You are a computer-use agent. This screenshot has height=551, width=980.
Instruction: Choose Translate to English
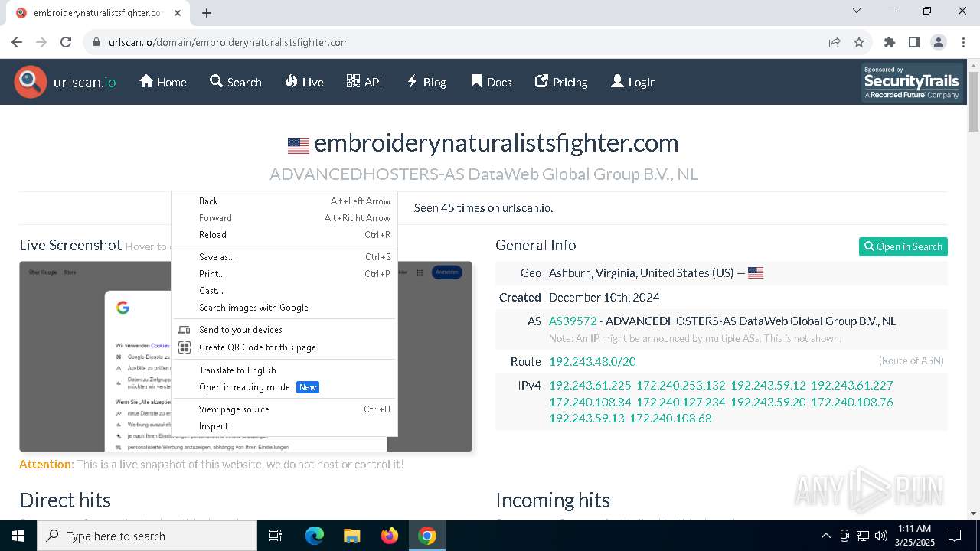(284, 370)
